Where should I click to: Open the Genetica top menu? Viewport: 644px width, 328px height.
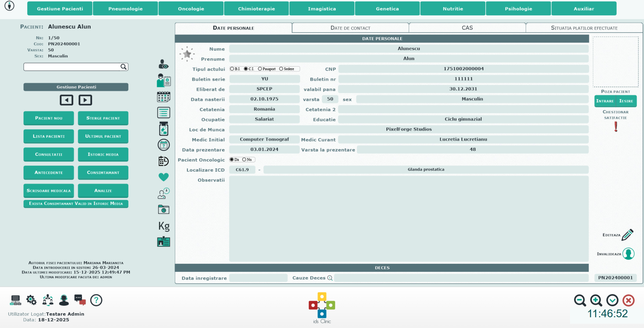coord(387,9)
